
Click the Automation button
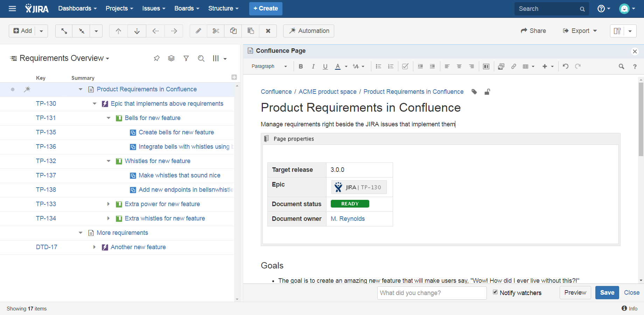coord(309,31)
